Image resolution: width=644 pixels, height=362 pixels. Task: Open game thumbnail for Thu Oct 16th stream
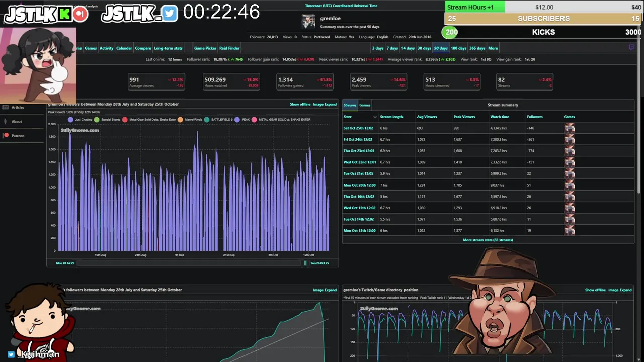[570, 197]
